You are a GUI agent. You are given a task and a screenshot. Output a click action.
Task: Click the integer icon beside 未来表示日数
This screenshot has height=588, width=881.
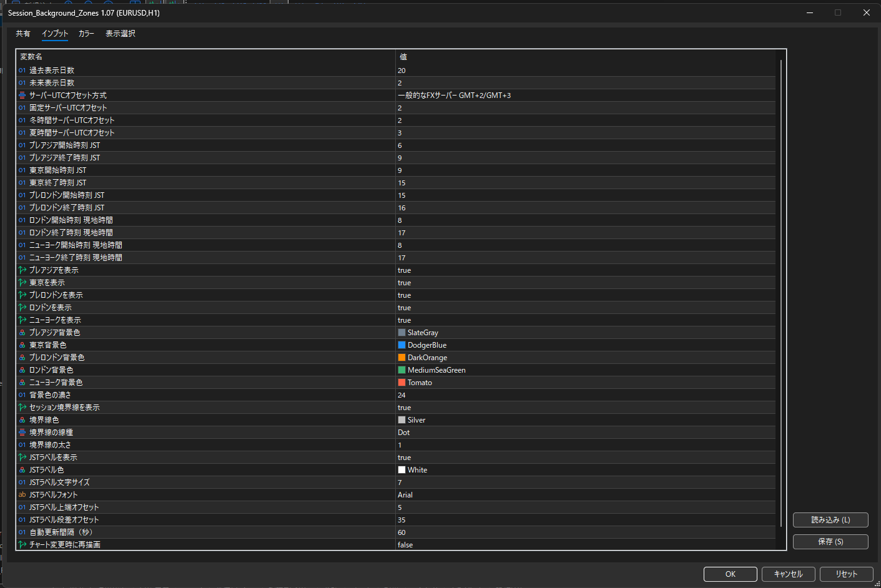tap(22, 83)
